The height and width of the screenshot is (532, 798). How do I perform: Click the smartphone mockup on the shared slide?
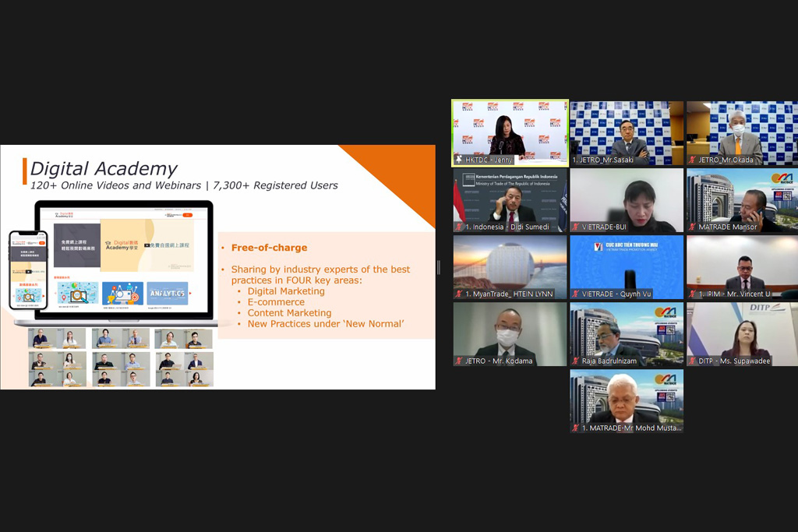pos(29,270)
